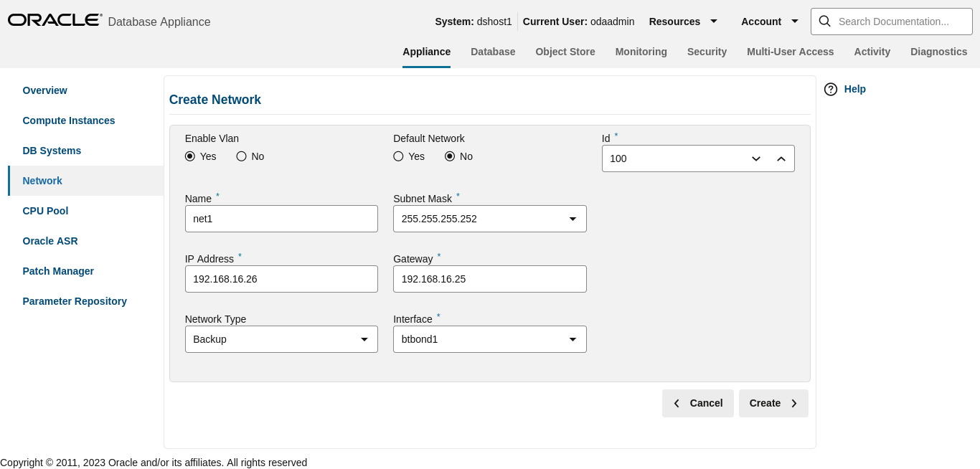Click the 'Create Network' heading
This screenshot has height=469, width=980.
coord(215,100)
